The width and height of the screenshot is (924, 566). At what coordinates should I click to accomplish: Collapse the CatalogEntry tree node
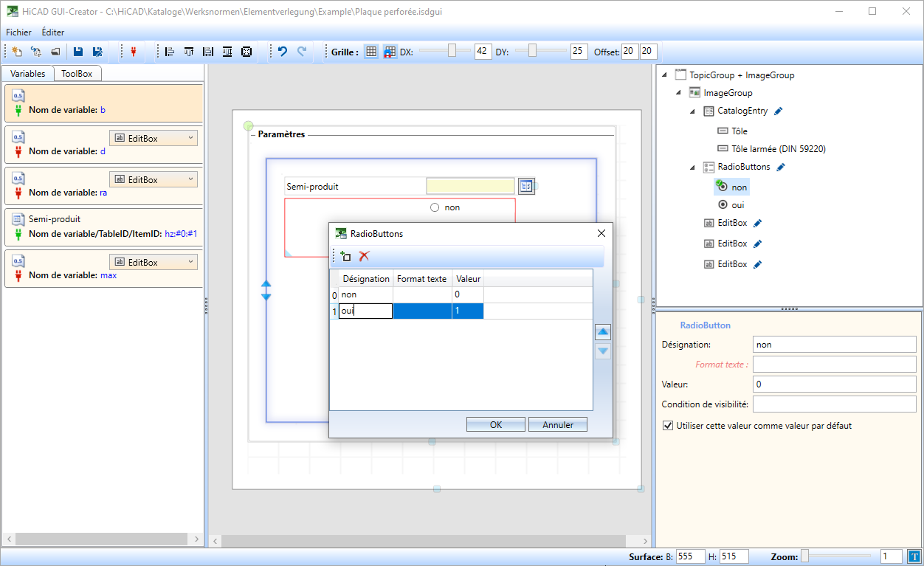pyautogui.click(x=692, y=111)
